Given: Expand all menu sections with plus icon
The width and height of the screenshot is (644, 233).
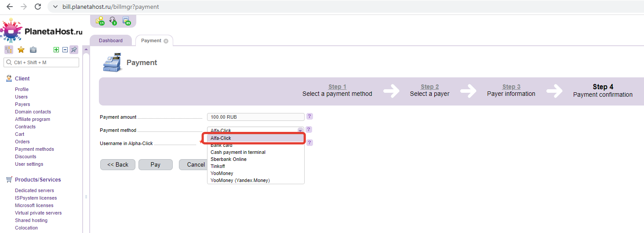Looking at the screenshot, I should point(56,50).
